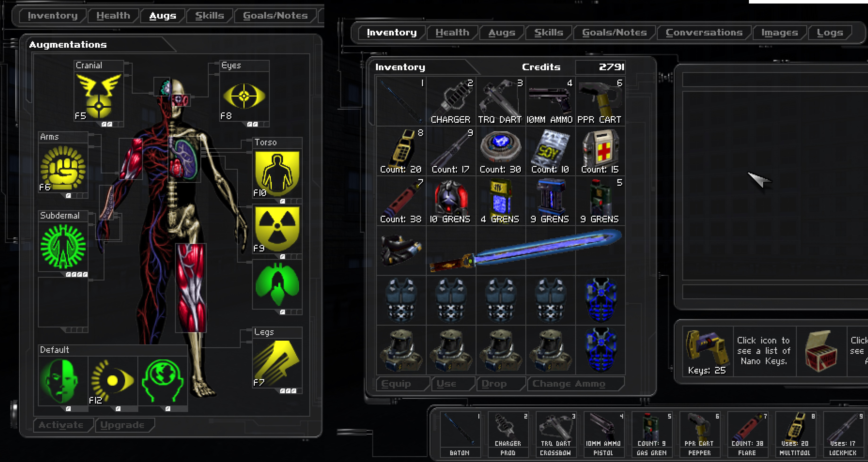Select the TRQ DART crossbow in inventory
Image resolution: width=868 pixels, height=462 pixels.
pos(501,101)
